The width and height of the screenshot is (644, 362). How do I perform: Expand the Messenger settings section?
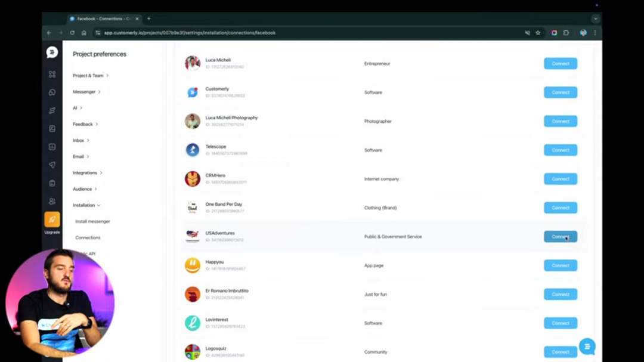tap(86, 92)
